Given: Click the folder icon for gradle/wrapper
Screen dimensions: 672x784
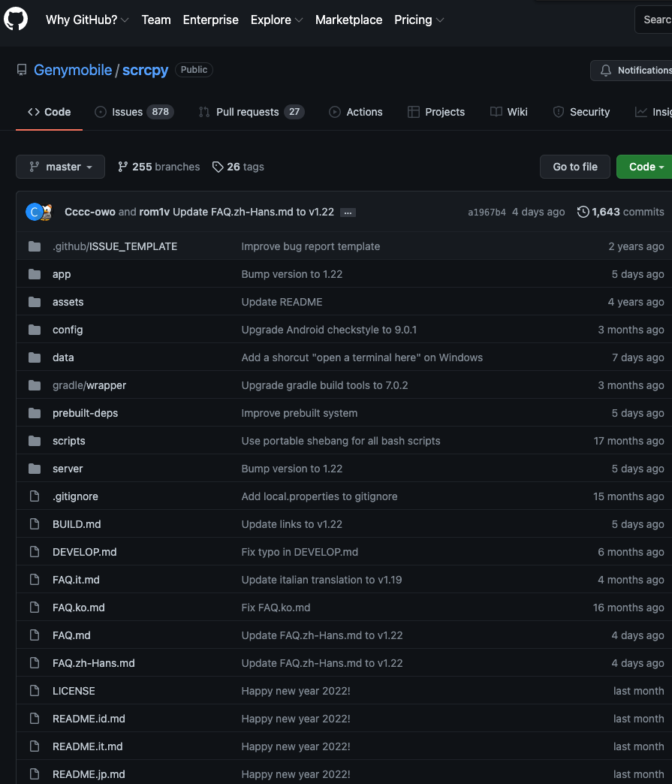Looking at the screenshot, I should (x=35, y=385).
